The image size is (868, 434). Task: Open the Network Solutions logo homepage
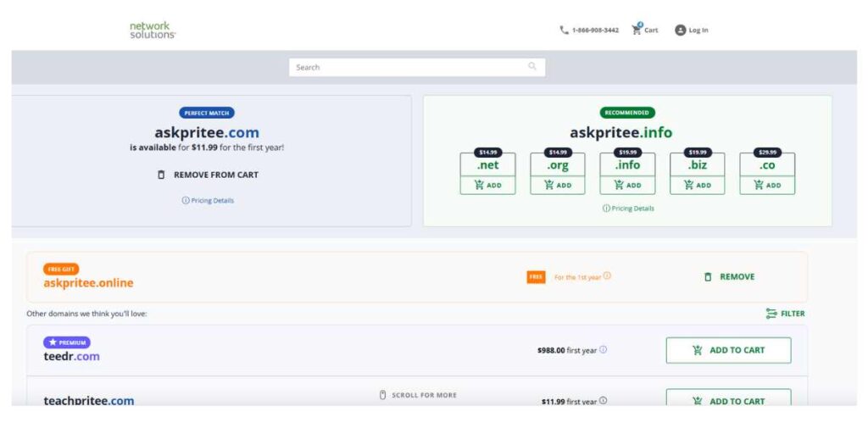point(153,30)
